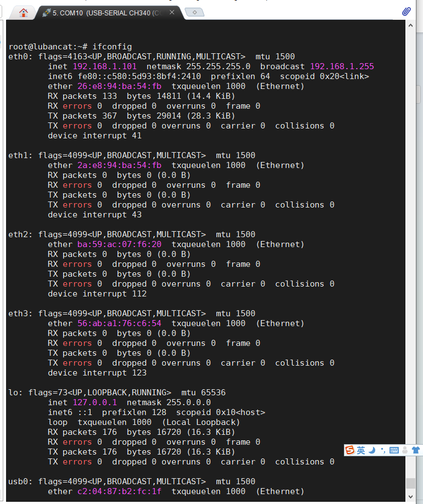Toggle punctuation mode in IME bar
Screen dimensions: 423x504
click(383, 450)
